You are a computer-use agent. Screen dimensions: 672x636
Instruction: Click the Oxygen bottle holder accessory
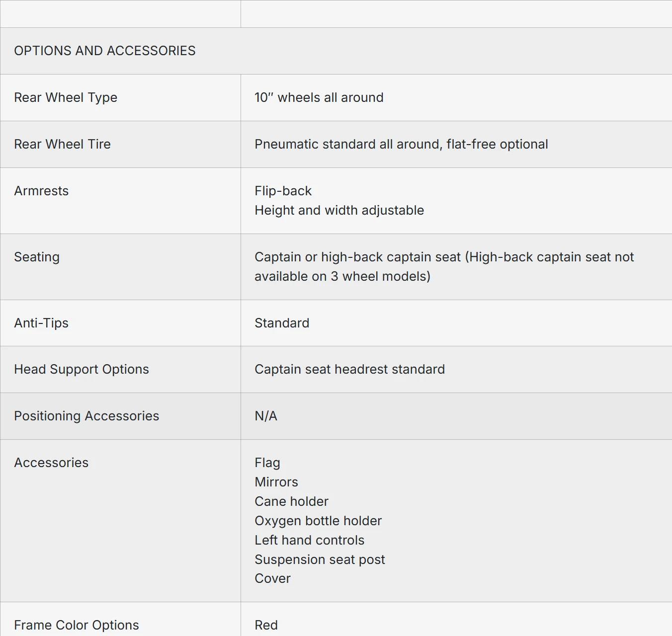318,521
